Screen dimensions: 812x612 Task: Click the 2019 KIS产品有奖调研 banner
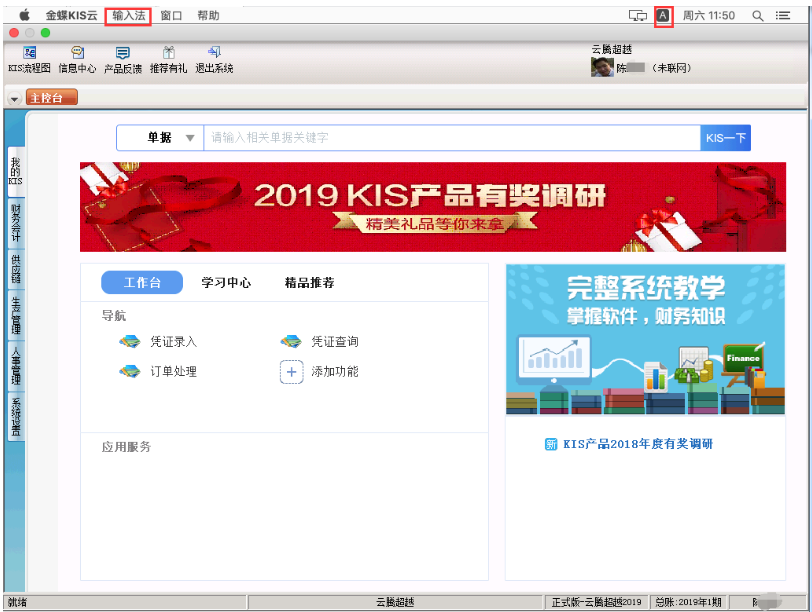tap(433, 207)
